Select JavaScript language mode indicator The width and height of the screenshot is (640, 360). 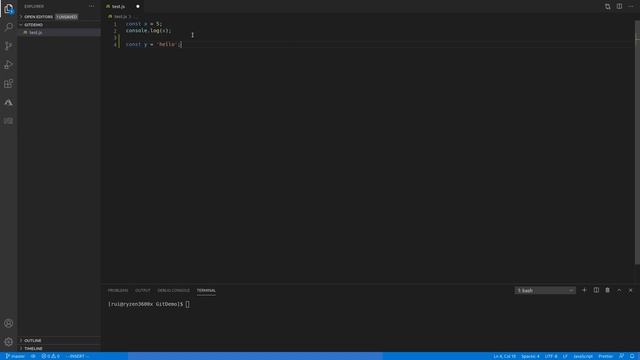[x=583, y=356]
